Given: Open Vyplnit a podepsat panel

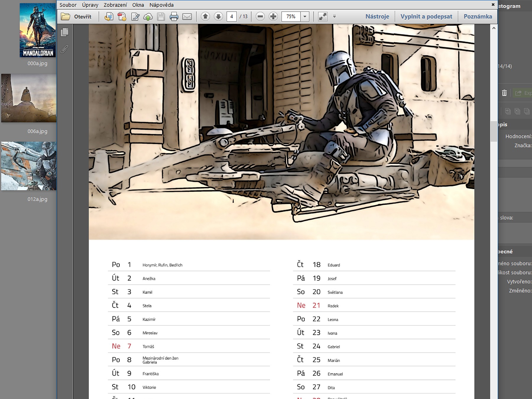Looking at the screenshot, I should (x=426, y=17).
